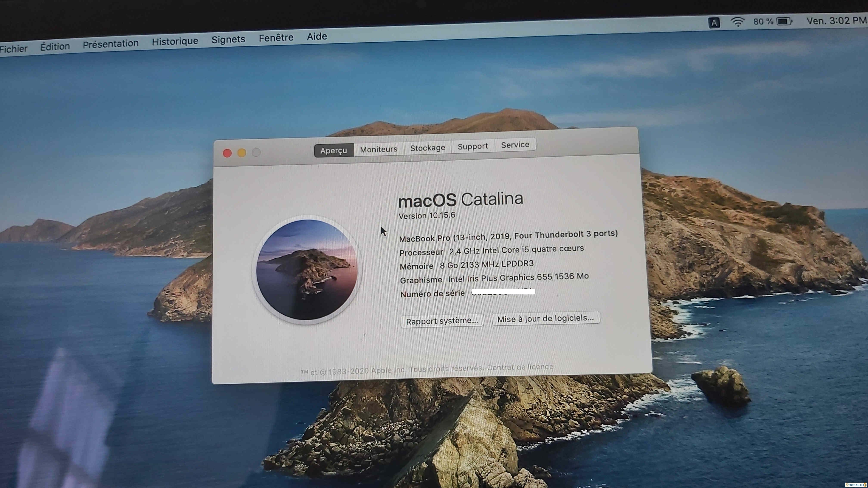Switch to the Support tab
868x488 pixels.
point(472,146)
